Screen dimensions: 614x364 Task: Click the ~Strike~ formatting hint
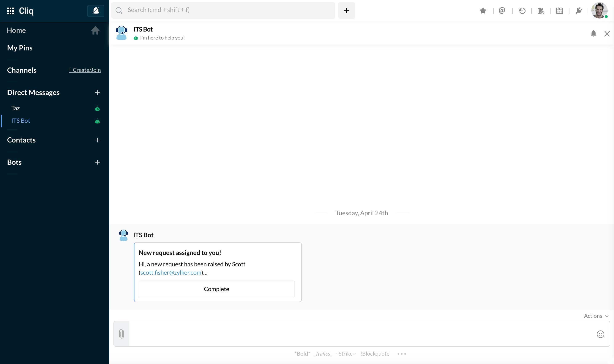pyautogui.click(x=345, y=354)
